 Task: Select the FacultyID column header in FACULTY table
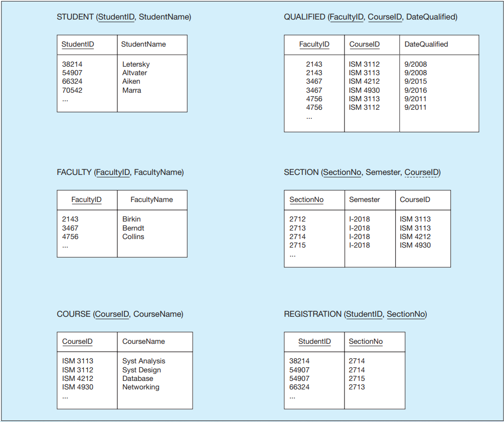tap(87, 200)
